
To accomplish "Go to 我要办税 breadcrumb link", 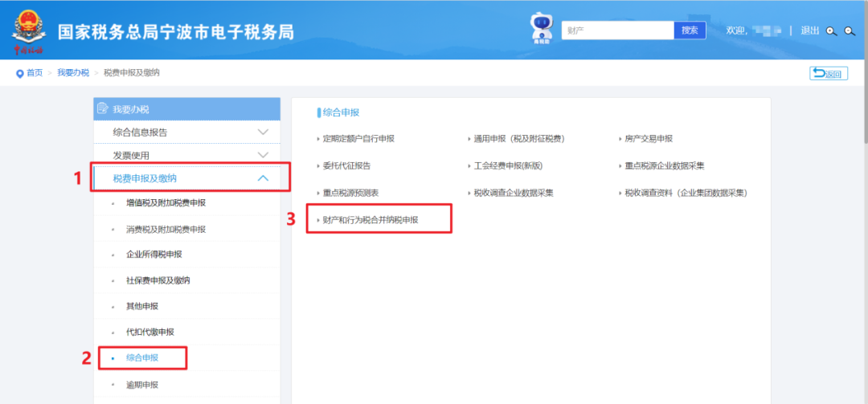I will point(73,73).
